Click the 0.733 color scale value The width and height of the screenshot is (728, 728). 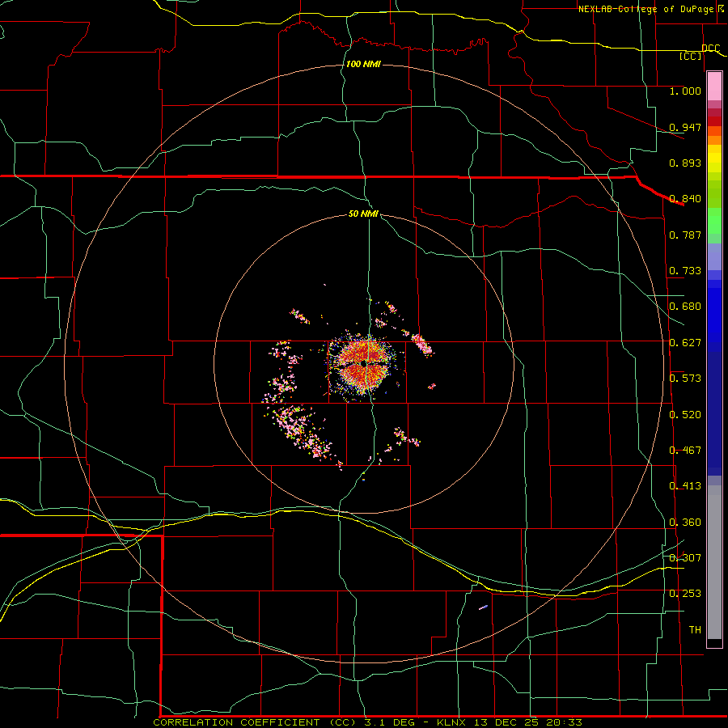point(685,271)
